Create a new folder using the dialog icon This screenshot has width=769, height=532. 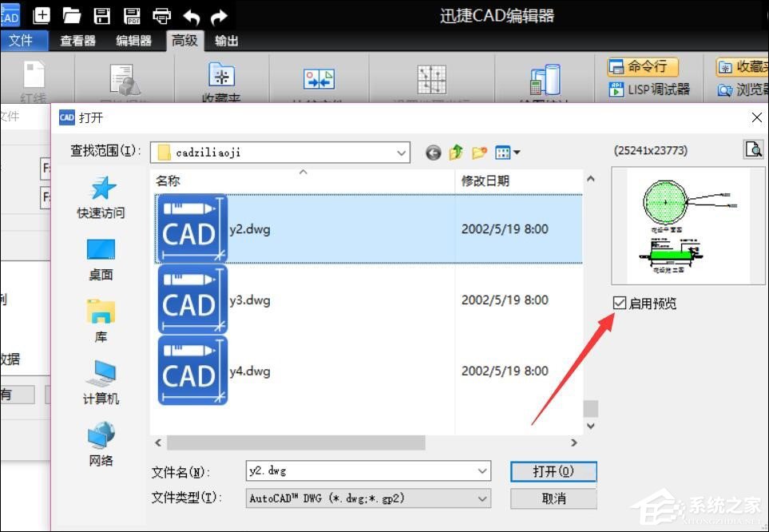478,152
